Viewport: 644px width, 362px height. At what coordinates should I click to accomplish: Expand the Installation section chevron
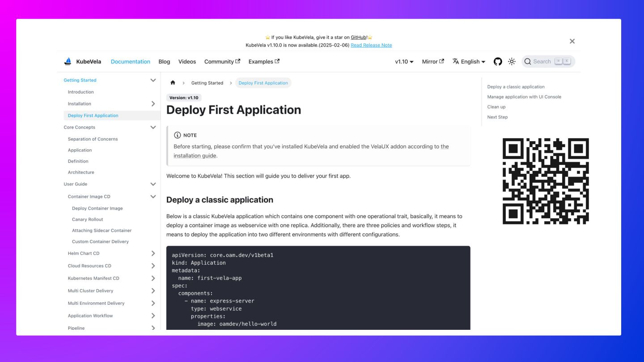[x=153, y=104]
